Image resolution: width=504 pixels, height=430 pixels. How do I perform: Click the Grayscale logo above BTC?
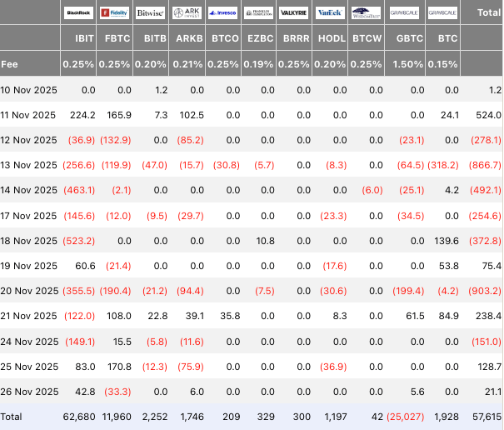[442, 12]
